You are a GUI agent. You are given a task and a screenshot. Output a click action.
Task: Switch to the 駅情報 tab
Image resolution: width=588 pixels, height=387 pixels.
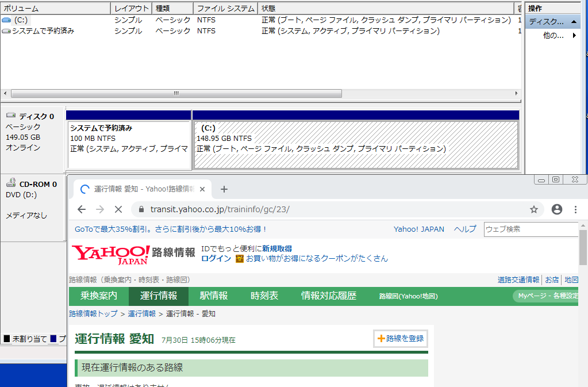(214, 296)
